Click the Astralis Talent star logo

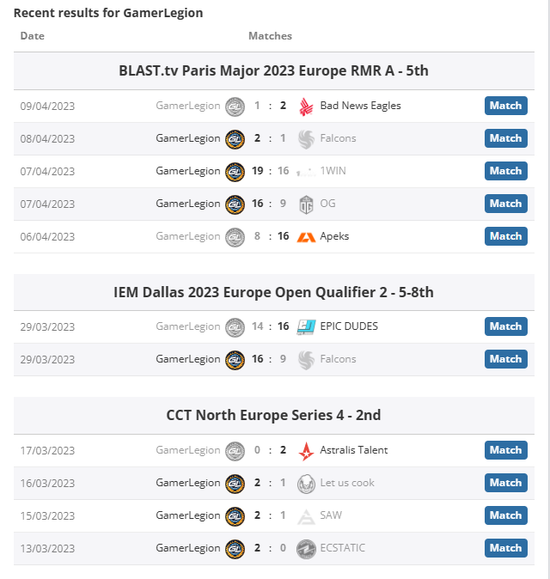coord(306,451)
